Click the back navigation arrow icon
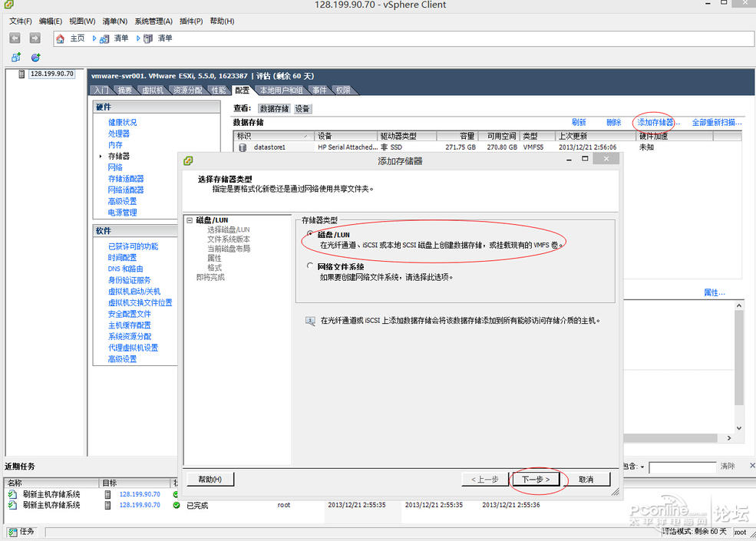 pyautogui.click(x=15, y=38)
